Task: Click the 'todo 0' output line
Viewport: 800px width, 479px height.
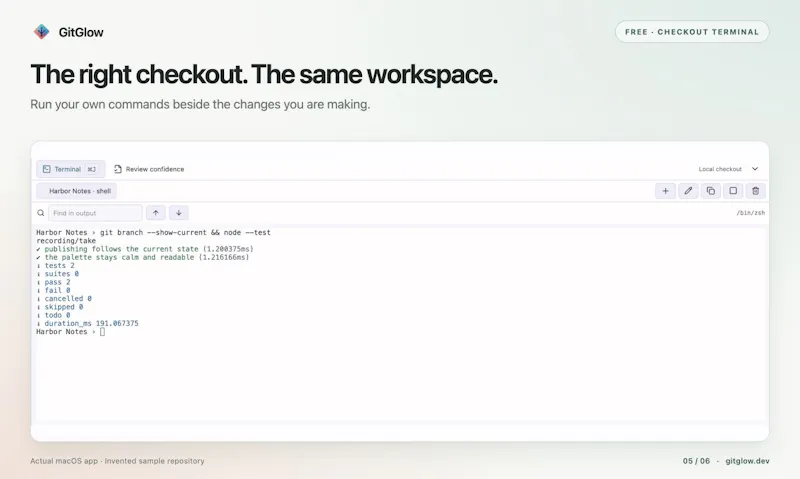Action: (x=54, y=315)
